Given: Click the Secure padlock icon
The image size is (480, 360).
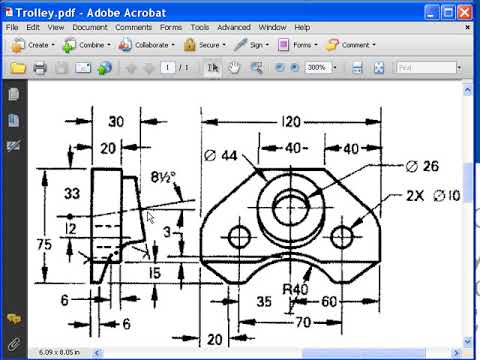Looking at the screenshot, I should click(190, 45).
